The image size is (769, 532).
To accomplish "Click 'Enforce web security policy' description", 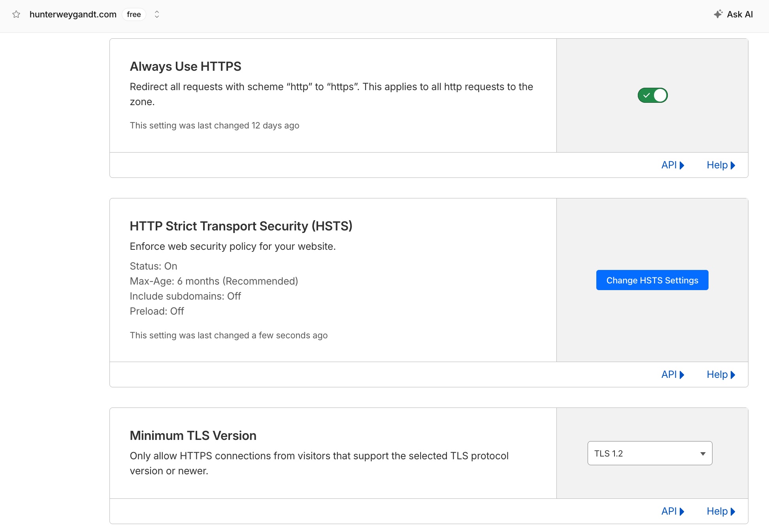I will 233,246.
